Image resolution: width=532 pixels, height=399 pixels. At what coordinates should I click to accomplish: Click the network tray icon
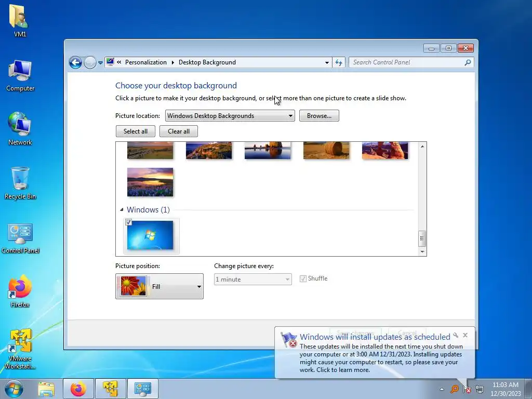480,389
